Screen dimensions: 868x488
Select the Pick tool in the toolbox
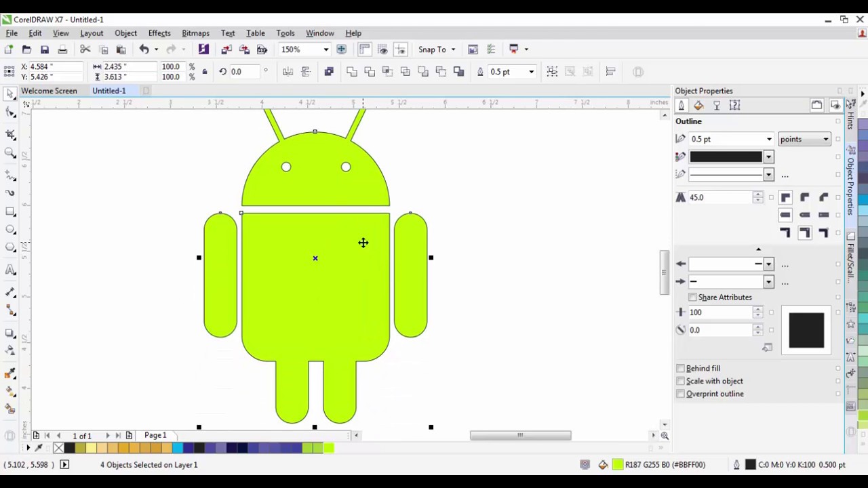[10, 94]
